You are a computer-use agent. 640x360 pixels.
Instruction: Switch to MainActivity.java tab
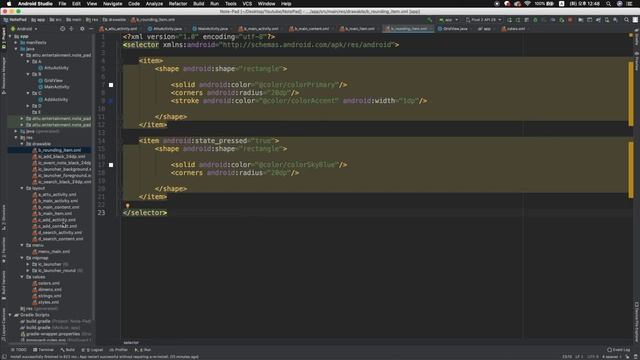click(x=211, y=29)
